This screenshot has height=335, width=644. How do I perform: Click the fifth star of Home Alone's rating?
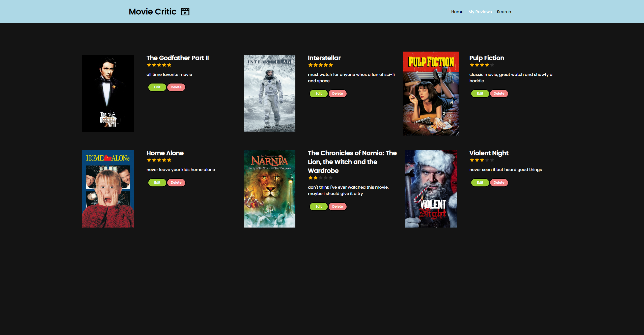(x=170, y=160)
